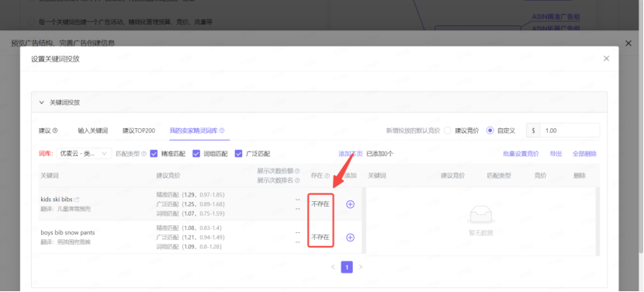Image resolution: width=644 pixels, height=292 pixels.
Task: Click help icon next to 存在 column header
Action: click(327, 176)
